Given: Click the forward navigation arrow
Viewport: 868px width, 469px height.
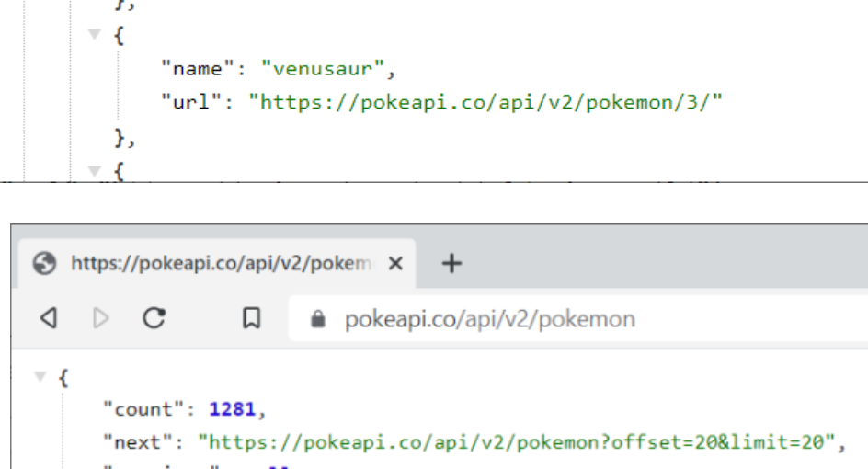Looking at the screenshot, I should pyautogui.click(x=101, y=318).
